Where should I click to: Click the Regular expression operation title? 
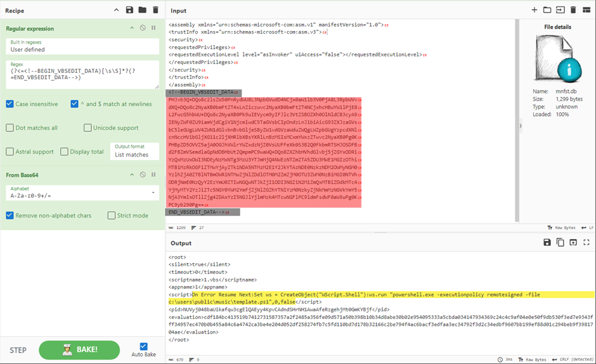coord(30,28)
